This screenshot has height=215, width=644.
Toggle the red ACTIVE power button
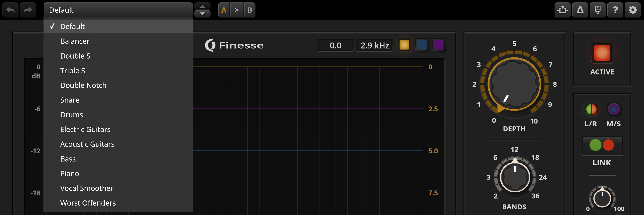tap(602, 53)
